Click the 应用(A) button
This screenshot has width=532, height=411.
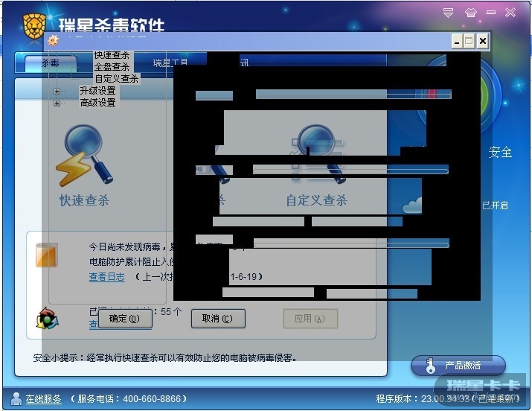(310, 319)
